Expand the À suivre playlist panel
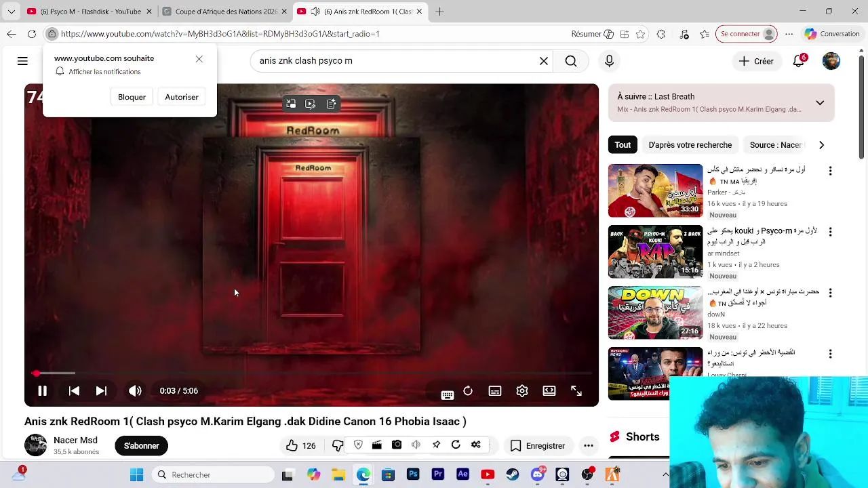Screen dimensions: 868x488 tap(820, 103)
